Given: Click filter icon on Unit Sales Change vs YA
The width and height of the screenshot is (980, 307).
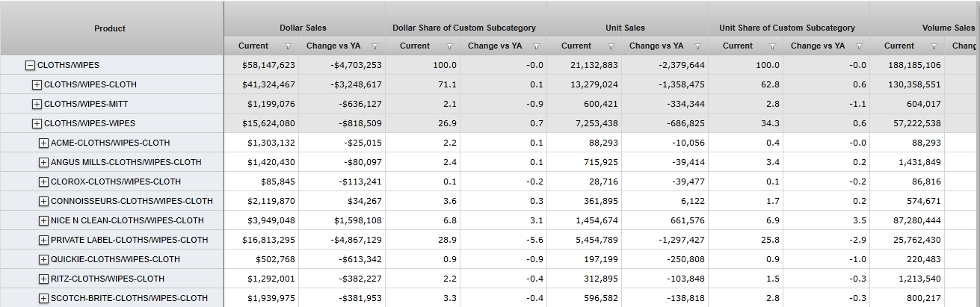Looking at the screenshot, I should [x=697, y=46].
